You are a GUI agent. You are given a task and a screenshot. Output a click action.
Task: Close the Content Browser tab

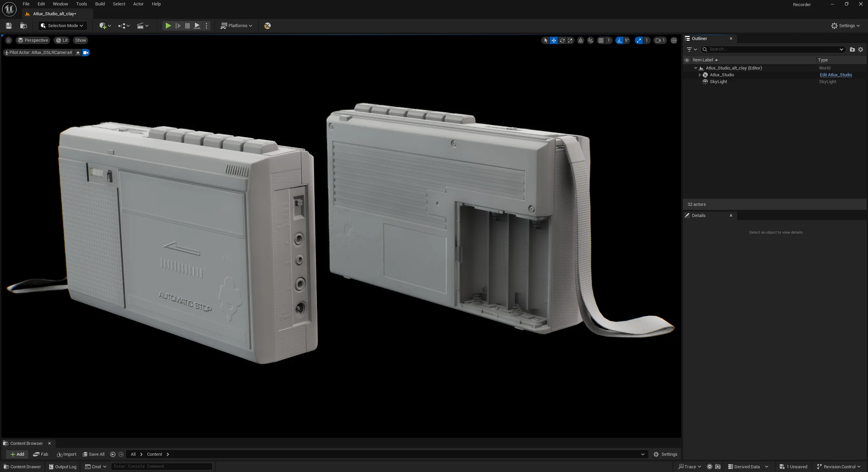click(x=50, y=444)
